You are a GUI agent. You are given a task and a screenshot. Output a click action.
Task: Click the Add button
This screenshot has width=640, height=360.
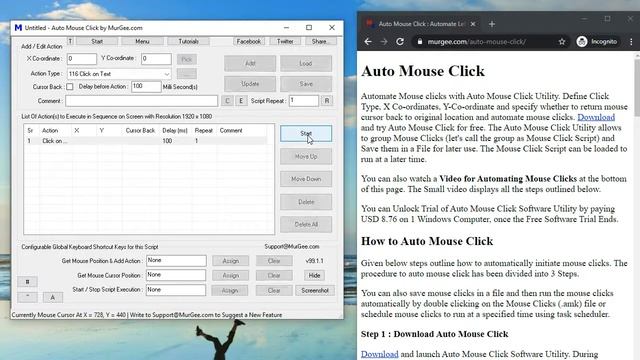tap(250, 63)
